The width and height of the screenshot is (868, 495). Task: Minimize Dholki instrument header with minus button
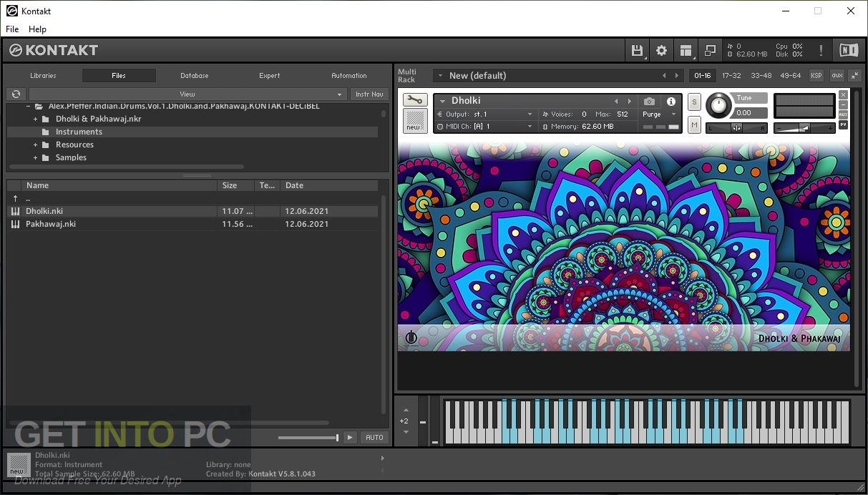point(843,104)
